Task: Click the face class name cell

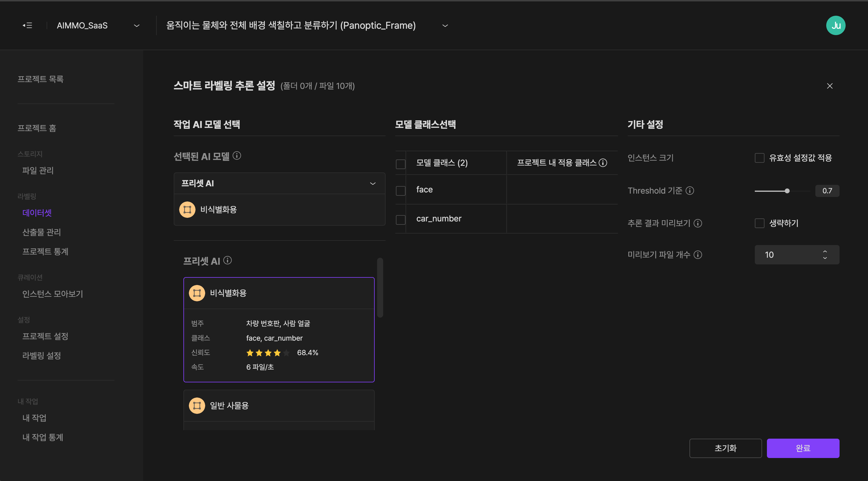Action: [456, 189]
